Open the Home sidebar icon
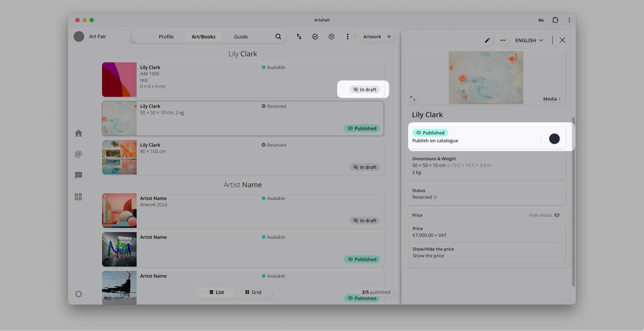Viewport: 644px width, 331px height. click(78, 133)
